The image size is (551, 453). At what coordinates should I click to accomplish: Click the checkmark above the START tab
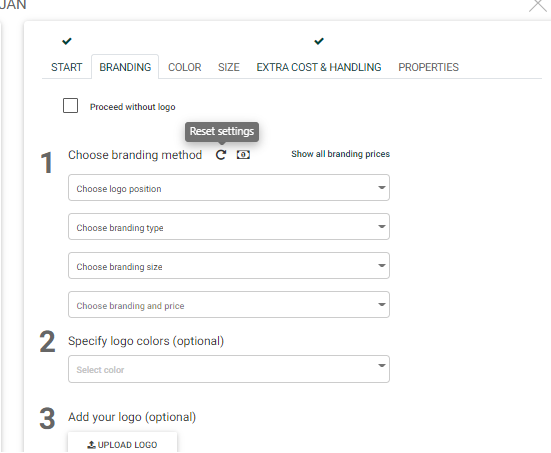(67, 41)
